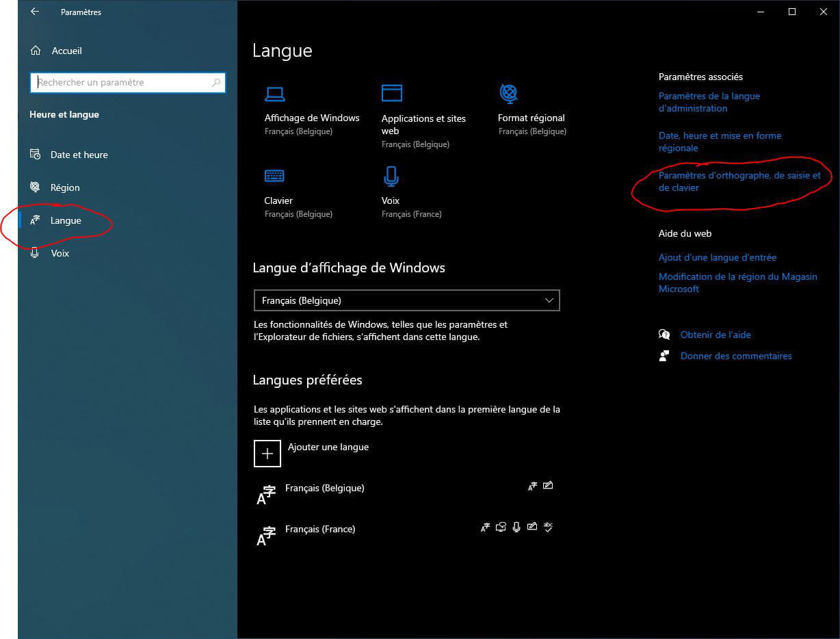
Task: Click Obtenir de l'aide link
Action: pos(716,335)
